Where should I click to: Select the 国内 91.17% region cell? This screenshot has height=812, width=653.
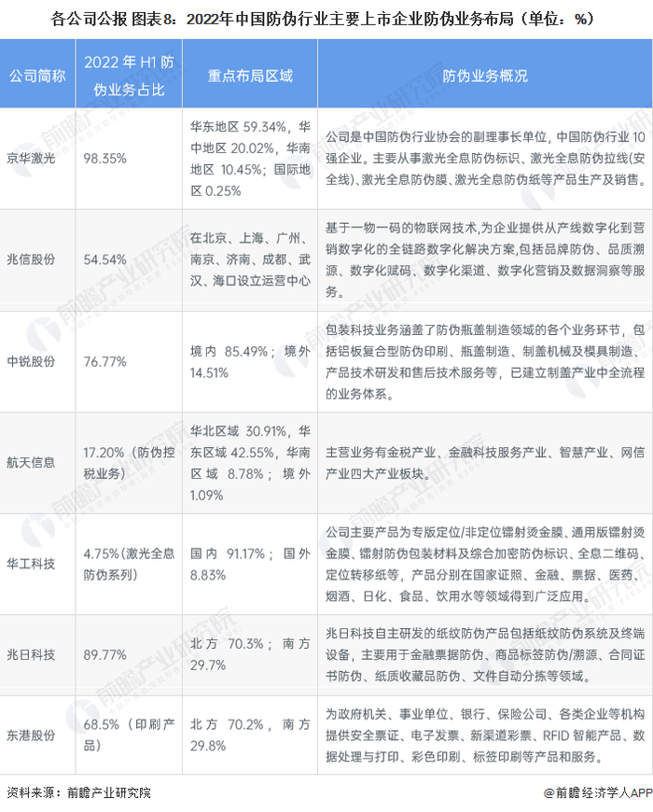250,564
